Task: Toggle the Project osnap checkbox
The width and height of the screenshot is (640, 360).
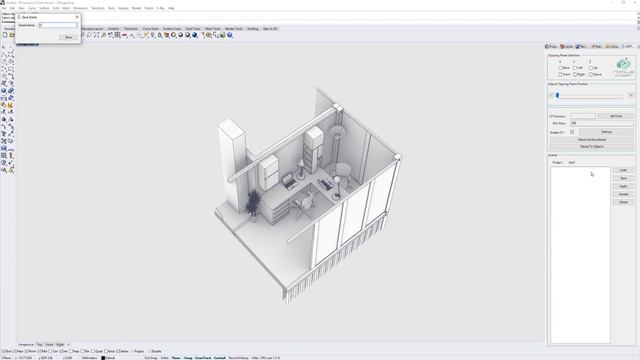Action: [x=133, y=351]
